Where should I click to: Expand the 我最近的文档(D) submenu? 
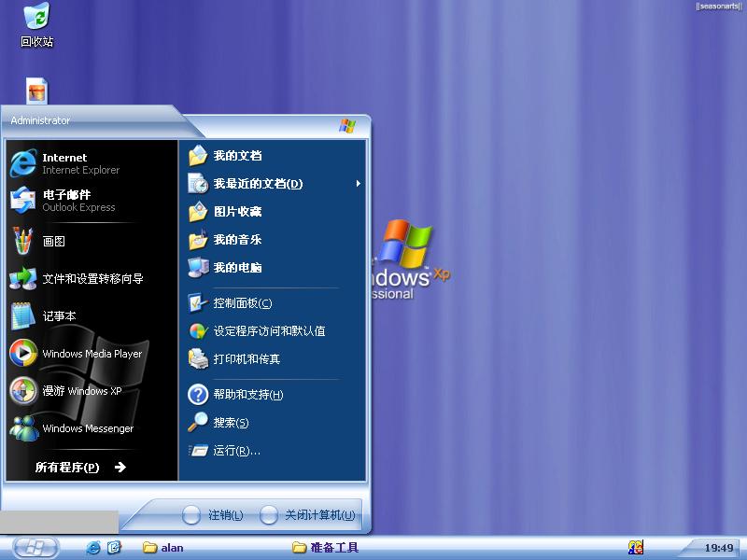tap(272, 184)
